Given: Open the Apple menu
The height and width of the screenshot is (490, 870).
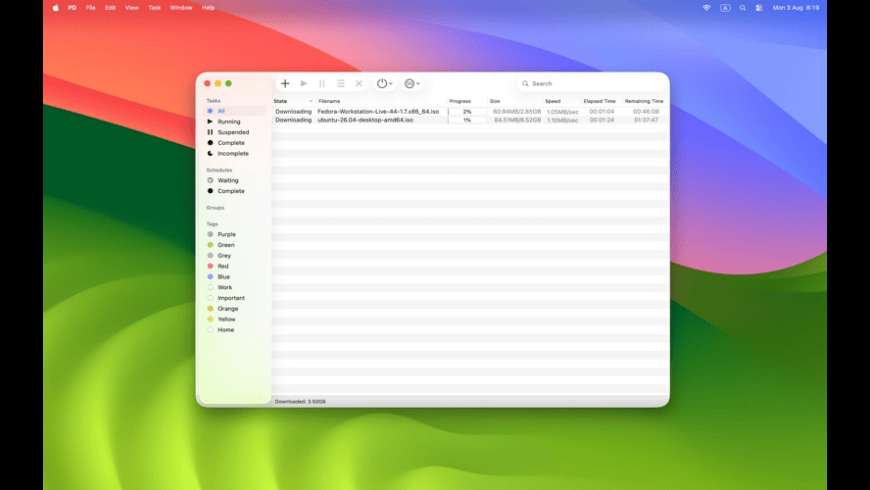Looking at the screenshot, I should [x=55, y=8].
